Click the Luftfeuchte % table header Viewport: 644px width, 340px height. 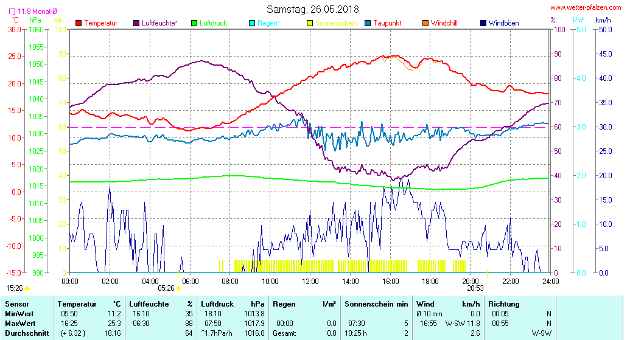click(x=161, y=304)
